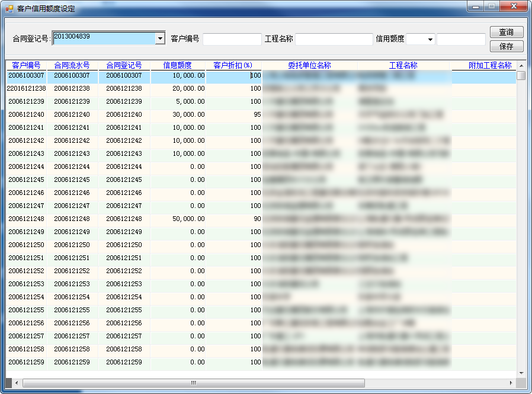
Task: Click the 信息额度 column header
Action: click(x=177, y=65)
